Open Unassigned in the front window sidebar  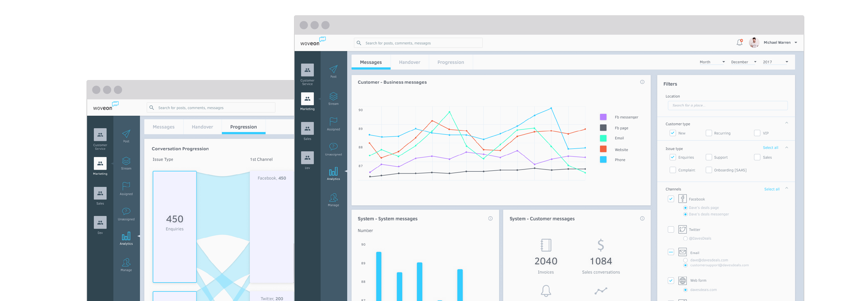point(333,149)
